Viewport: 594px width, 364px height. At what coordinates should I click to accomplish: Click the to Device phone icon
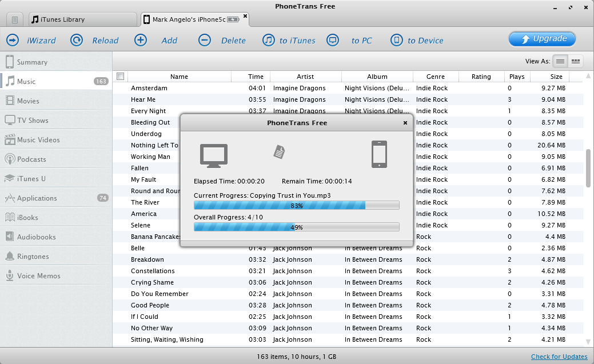397,40
